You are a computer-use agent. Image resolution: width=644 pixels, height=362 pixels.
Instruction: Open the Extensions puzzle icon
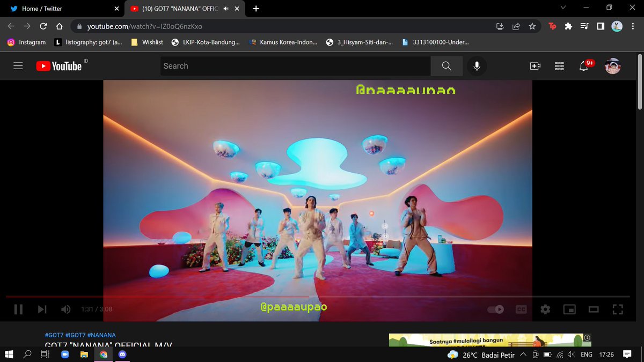pos(568,26)
